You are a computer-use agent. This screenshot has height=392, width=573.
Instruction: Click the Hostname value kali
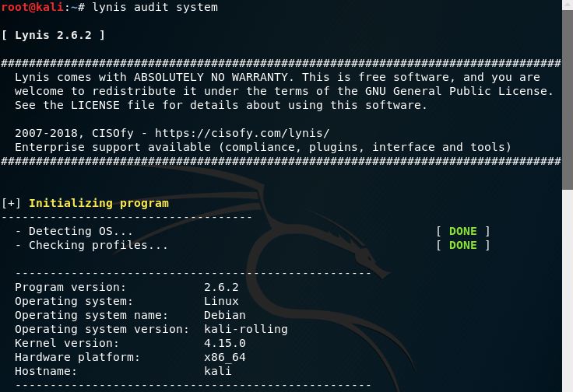tap(217, 371)
